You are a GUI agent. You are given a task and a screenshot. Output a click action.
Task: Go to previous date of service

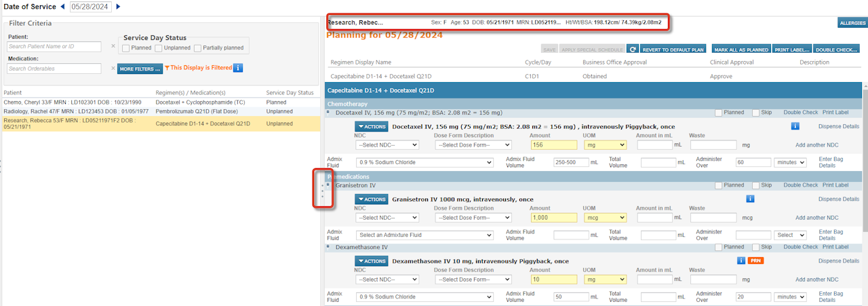63,7
